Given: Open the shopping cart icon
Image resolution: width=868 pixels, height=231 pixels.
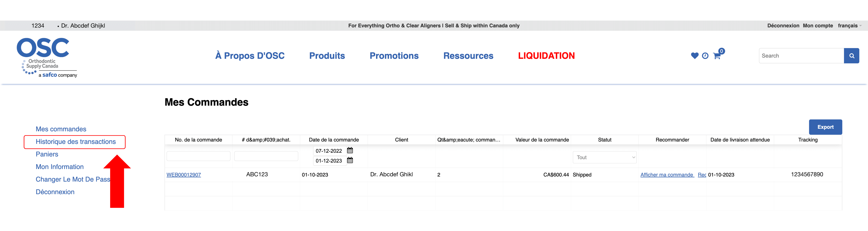Looking at the screenshot, I should click(x=717, y=56).
